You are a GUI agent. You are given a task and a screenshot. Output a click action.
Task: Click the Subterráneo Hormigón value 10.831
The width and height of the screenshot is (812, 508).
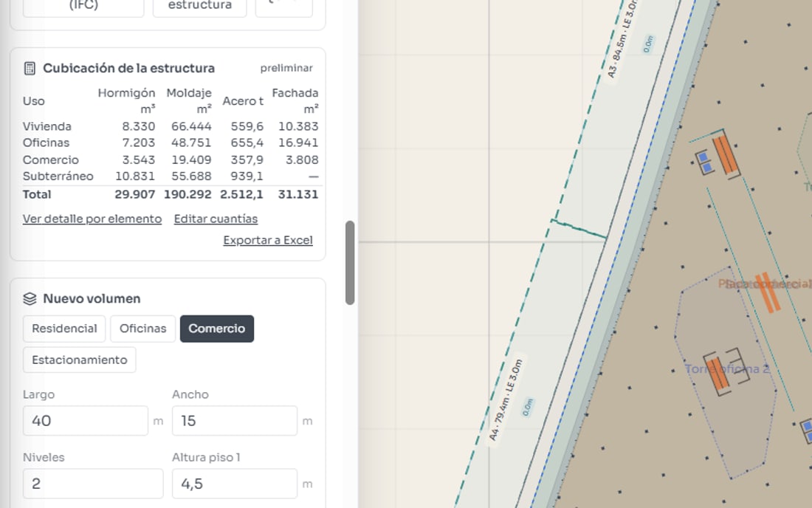click(135, 176)
